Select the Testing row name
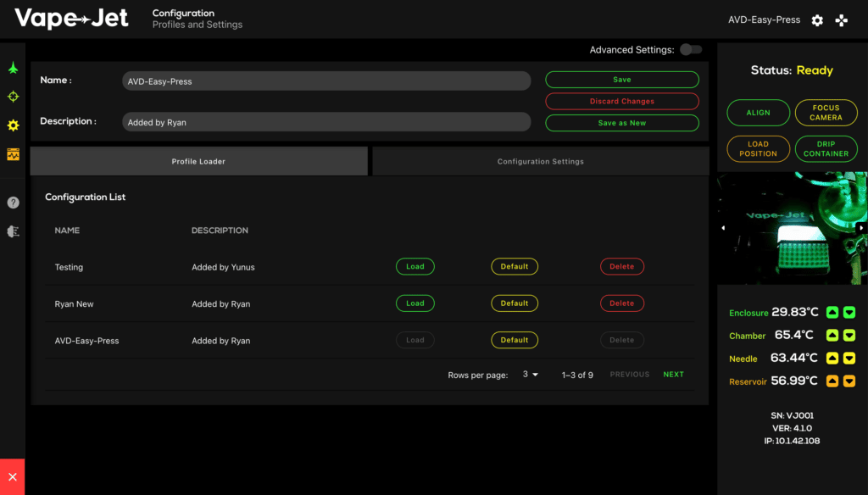Screen dimensions: 868x495 pos(69,267)
